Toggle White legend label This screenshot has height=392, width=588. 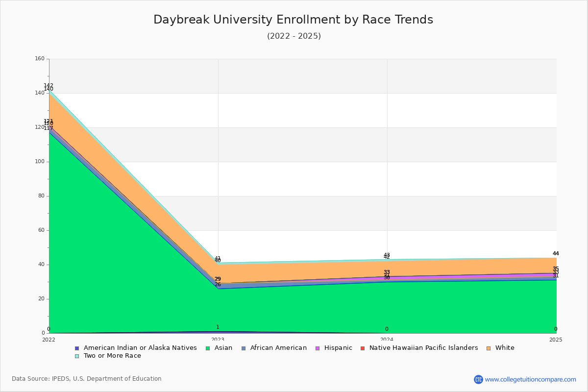[505, 348]
